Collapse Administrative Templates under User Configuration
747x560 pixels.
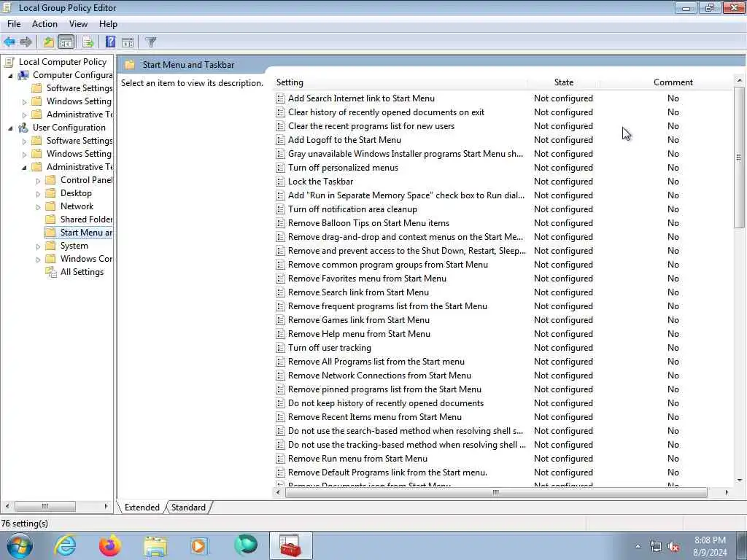24,168
